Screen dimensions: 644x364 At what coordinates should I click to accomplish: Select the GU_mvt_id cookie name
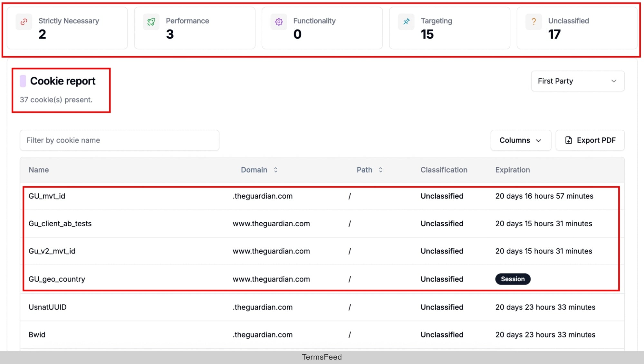click(x=47, y=196)
